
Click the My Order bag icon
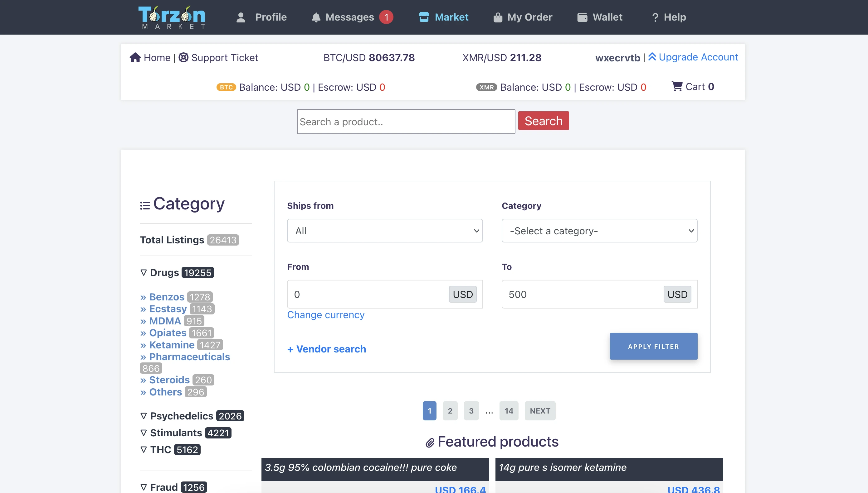498,17
